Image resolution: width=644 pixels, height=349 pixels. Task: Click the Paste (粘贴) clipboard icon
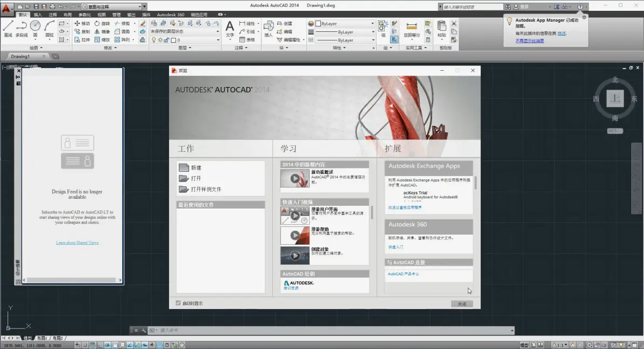click(x=441, y=28)
